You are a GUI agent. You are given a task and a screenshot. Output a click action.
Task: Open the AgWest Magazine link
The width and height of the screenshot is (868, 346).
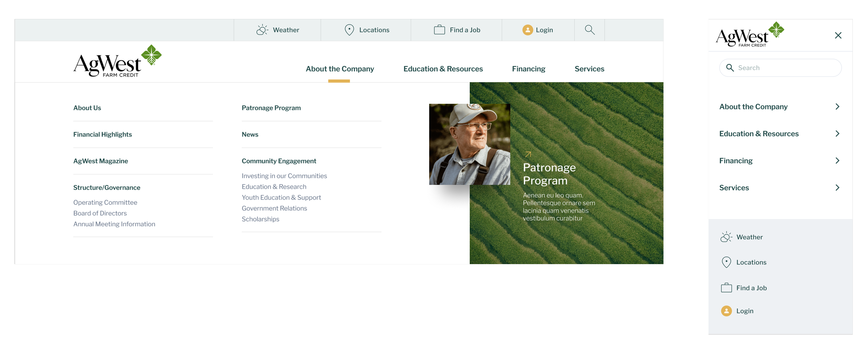100,161
